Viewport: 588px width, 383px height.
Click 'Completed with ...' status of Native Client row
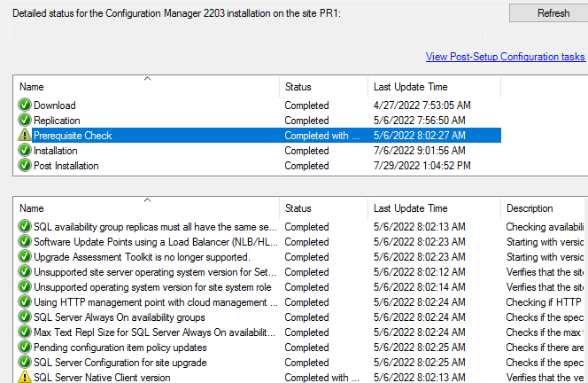click(321, 377)
